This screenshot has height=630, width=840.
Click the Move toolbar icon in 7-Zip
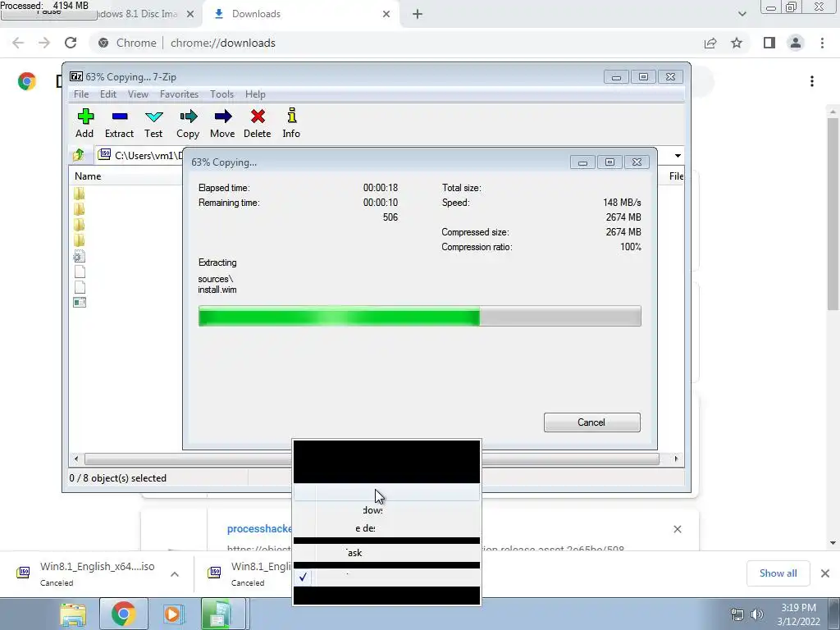[222, 123]
